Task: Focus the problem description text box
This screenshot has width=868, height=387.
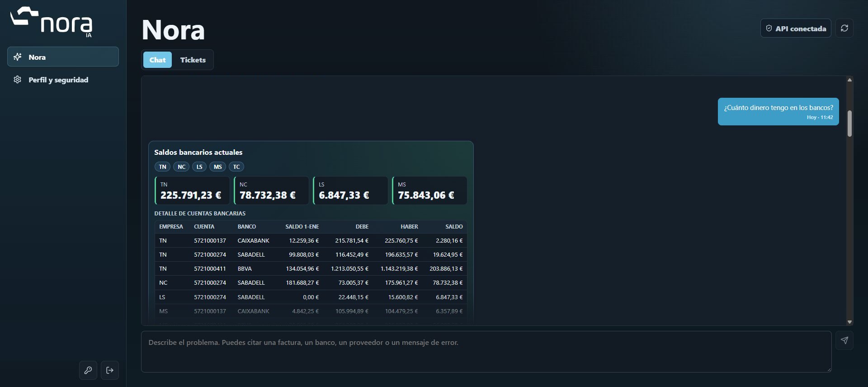Action: [x=486, y=352]
